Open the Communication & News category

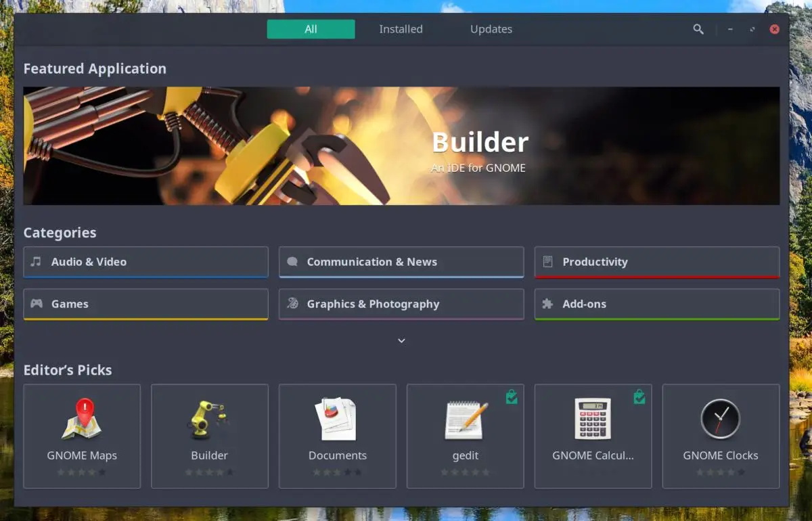tap(401, 262)
